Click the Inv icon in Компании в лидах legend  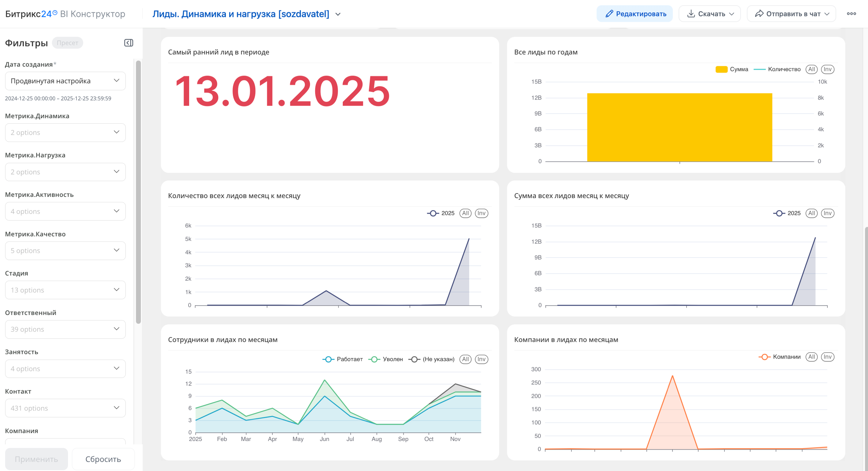pyautogui.click(x=827, y=357)
